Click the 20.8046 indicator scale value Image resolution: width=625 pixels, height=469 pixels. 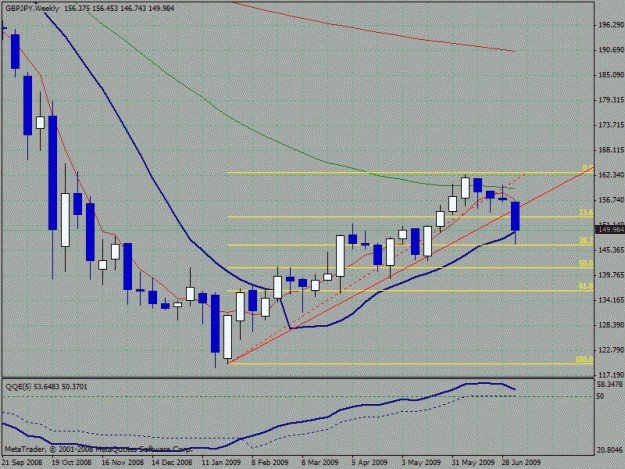[x=610, y=450]
